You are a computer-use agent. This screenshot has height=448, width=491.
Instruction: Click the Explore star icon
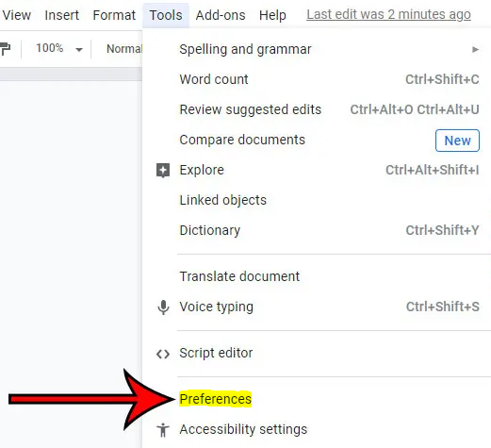point(163,171)
